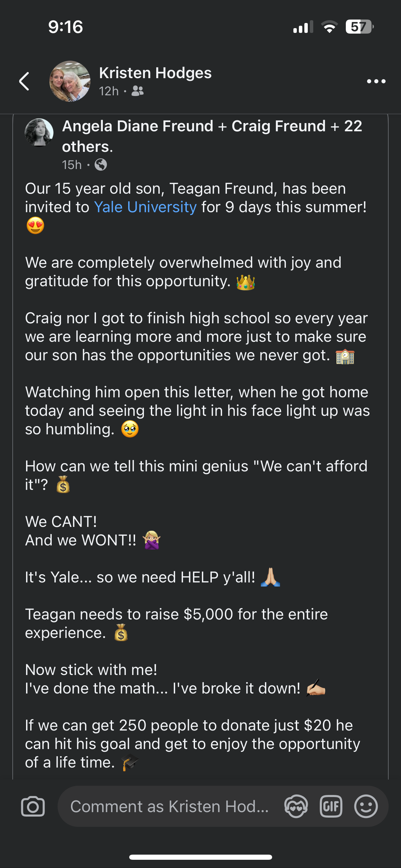Tap the back arrow chevron

(24, 82)
